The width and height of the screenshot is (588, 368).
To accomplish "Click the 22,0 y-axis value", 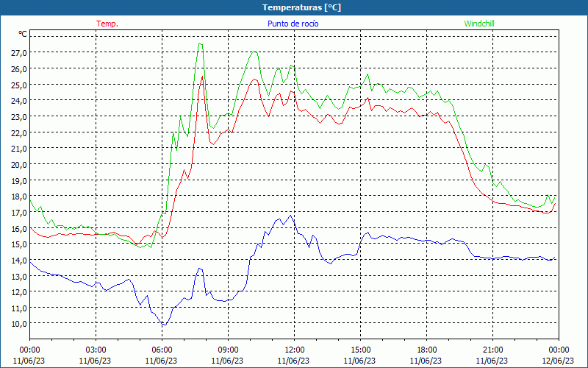I will 19,132.
